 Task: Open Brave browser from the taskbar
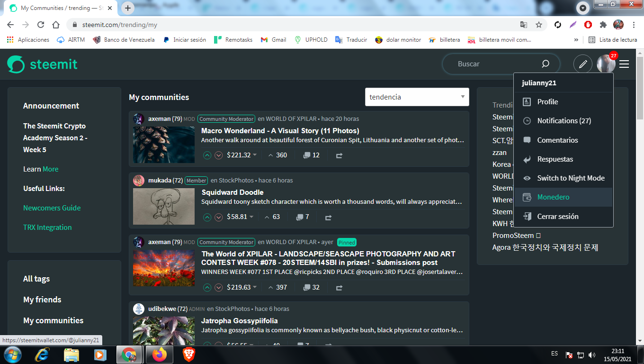click(x=188, y=355)
